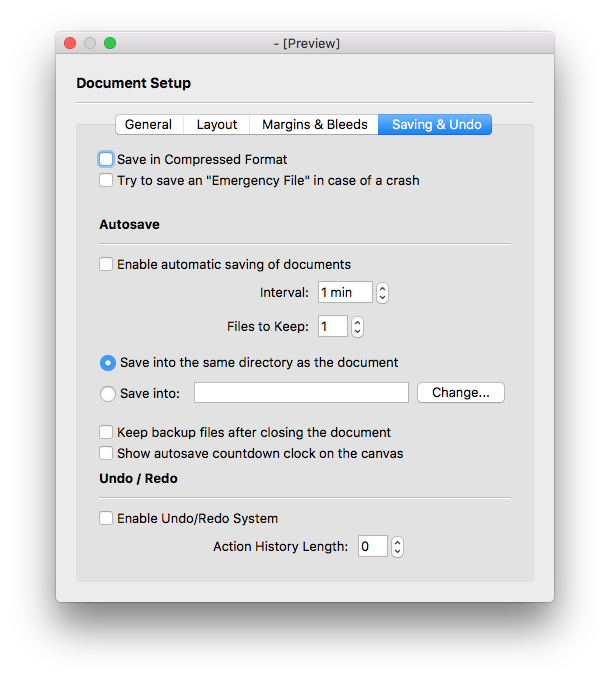Enable the Undo/Redo System checkbox
The width and height of the screenshot is (610, 682).
[106, 519]
